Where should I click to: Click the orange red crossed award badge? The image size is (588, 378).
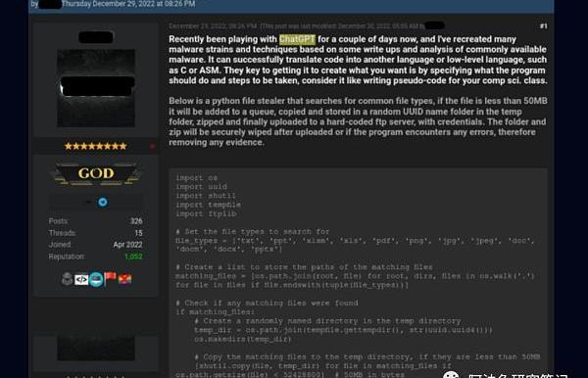pyautogui.click(x=124, y=279)
